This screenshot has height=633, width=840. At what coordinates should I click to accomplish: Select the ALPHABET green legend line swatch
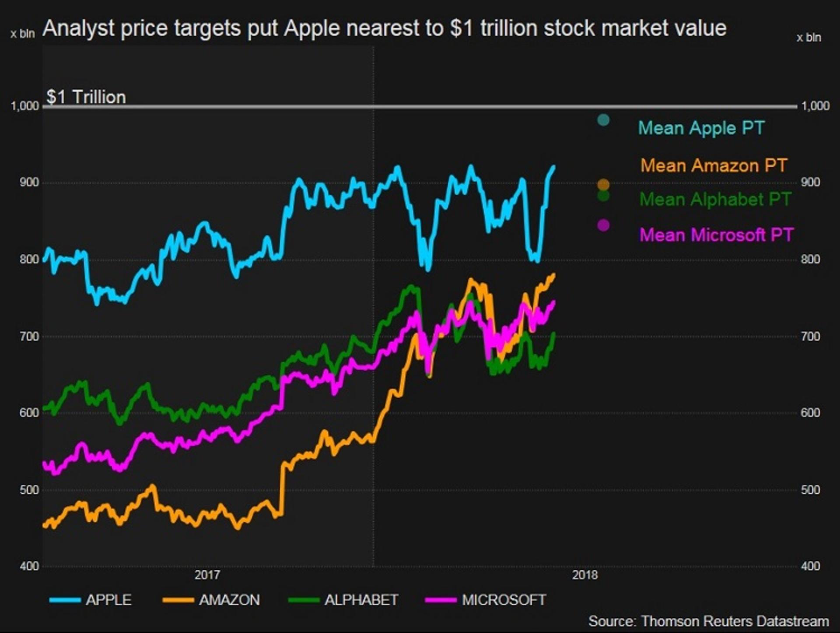click(304, 600)
